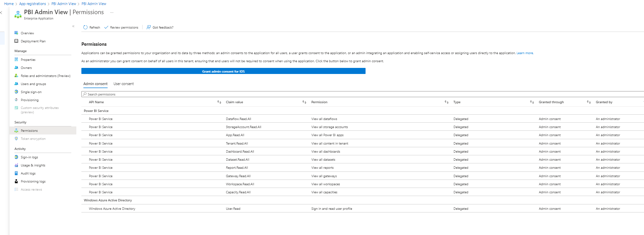Open Audit logs icon
644x235 pixels.
click(16, 173)
